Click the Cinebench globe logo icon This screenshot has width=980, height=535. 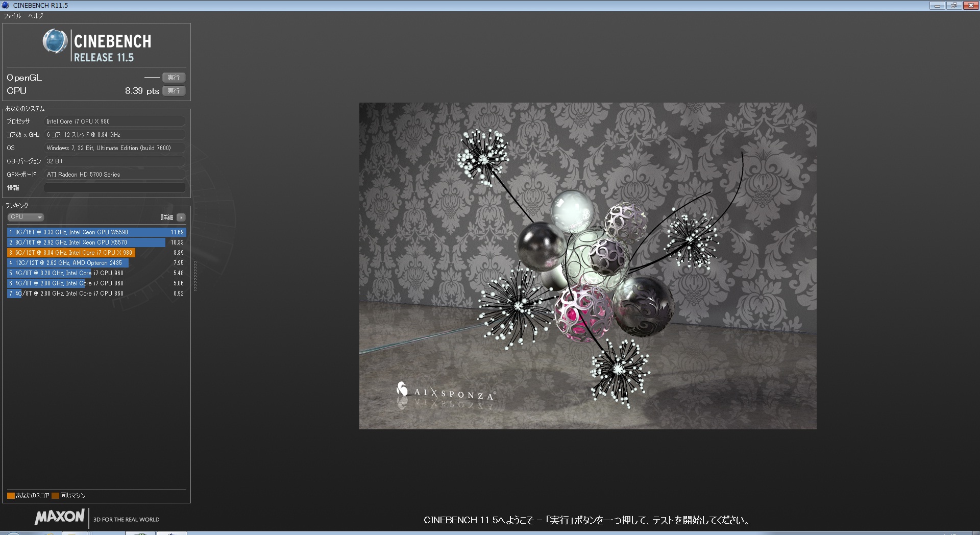pos(55,41)
